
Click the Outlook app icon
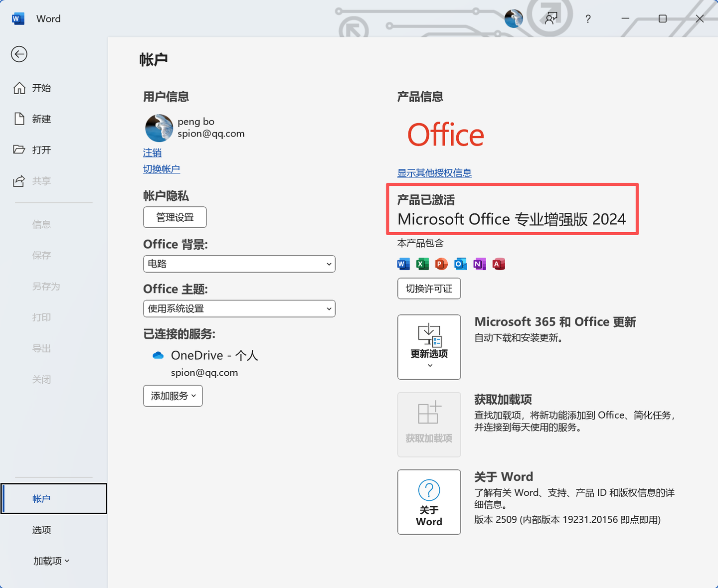point(460,264)
